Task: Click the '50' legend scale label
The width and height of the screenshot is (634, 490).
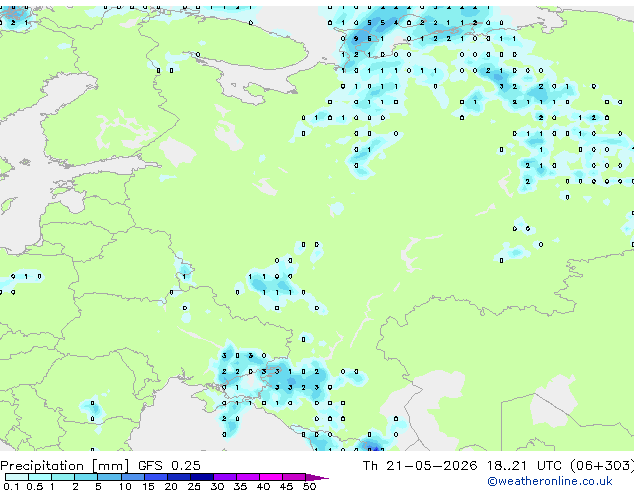Action: click(x=309, y=486)
